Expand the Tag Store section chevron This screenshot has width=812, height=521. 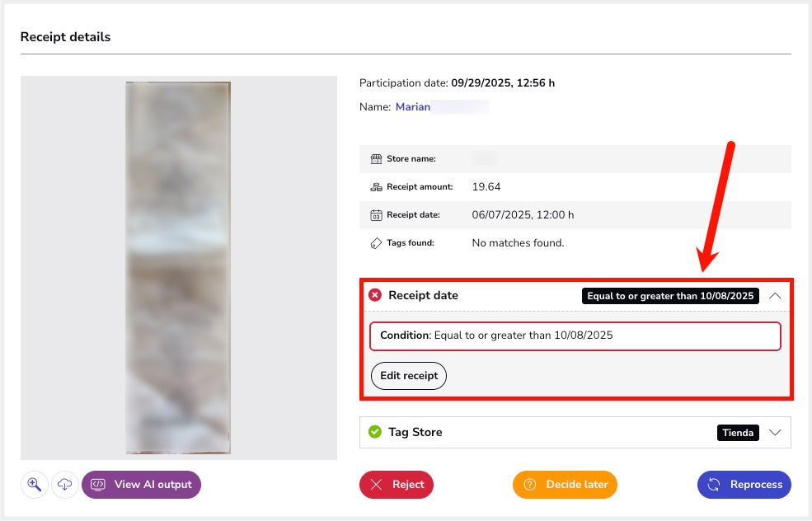tap(775, 432)
